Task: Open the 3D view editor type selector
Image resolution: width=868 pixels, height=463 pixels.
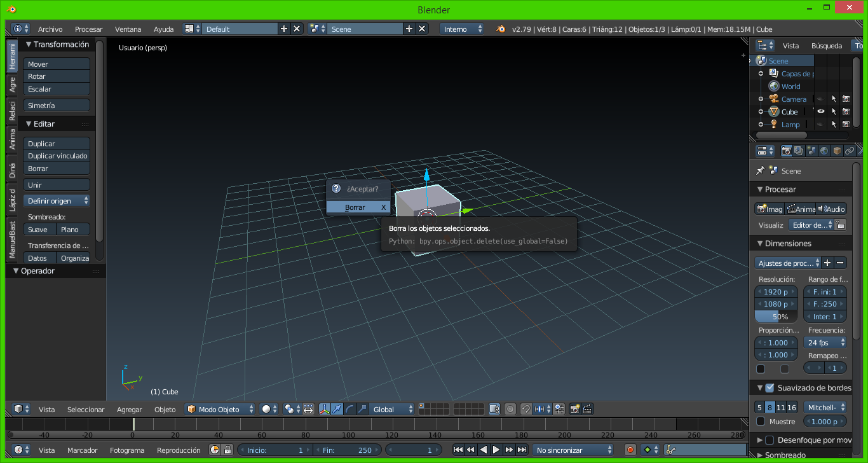Action: click(x=21, y=410)
